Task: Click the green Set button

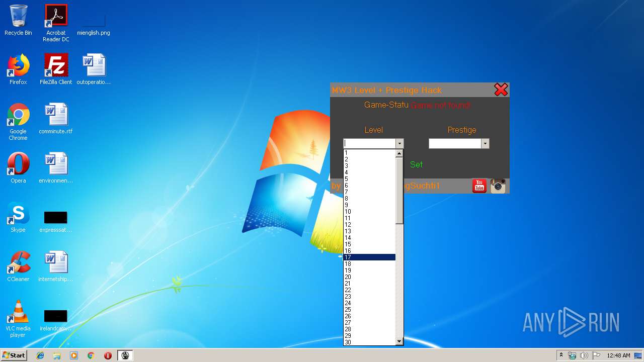Action: point(416,164)
